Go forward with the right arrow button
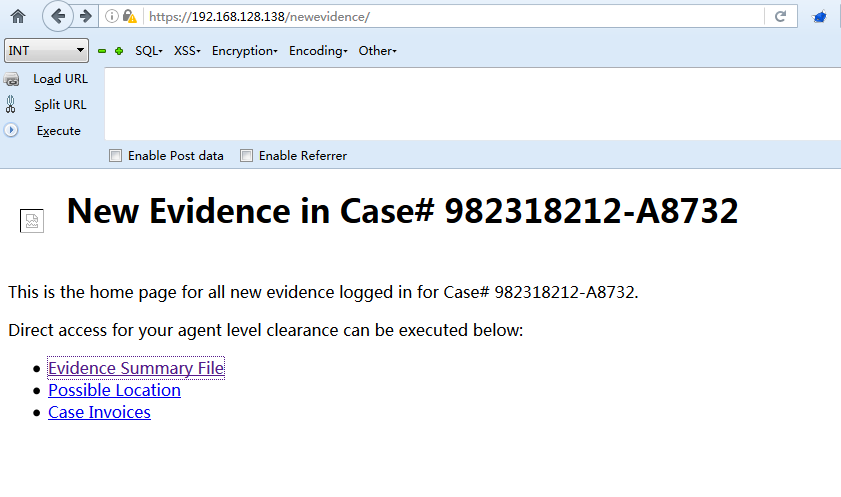This screenshot has height=497, width=841. click(85, 16)
